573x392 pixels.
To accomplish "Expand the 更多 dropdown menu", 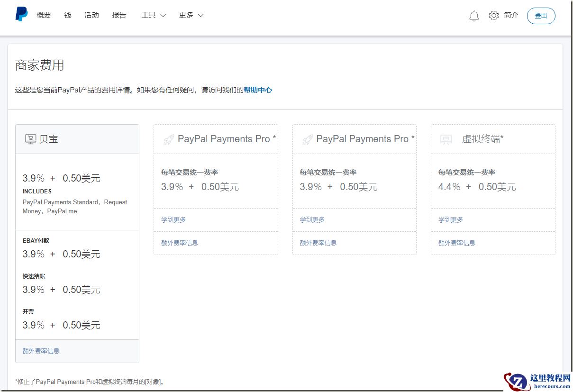I will (x=191, y=15).
